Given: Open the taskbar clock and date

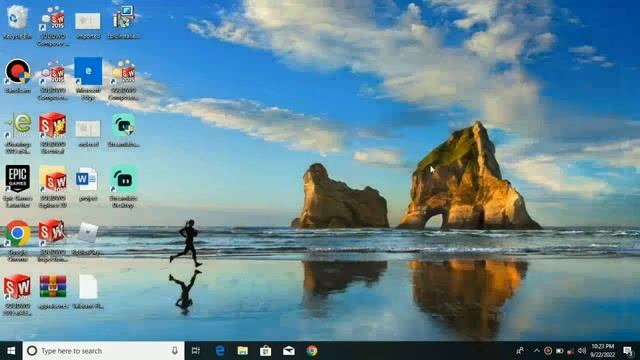Looking at the screenshot, I should click(x=603, y=351).
